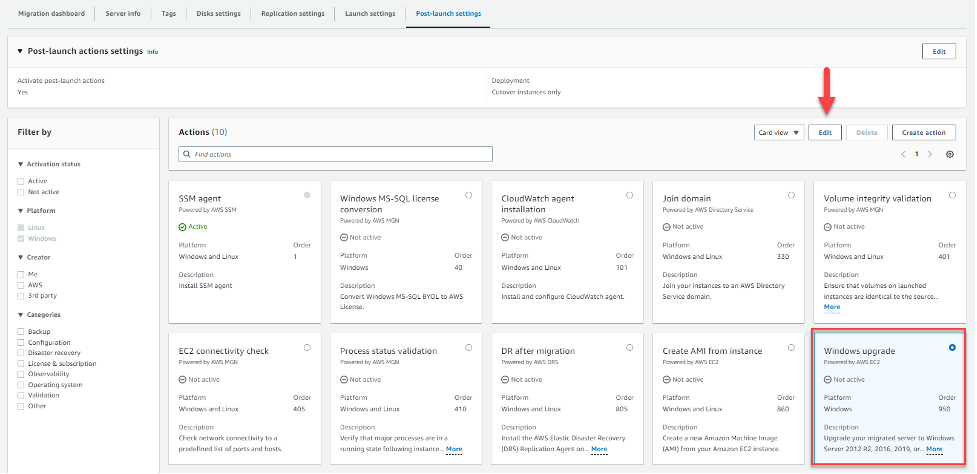Screen dimensions: 977x474
Task: Go to previous page of actions
Action: click(903, 154)
